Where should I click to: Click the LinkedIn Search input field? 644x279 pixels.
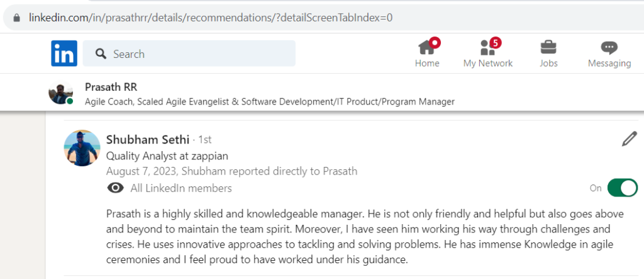pos(189,54)
